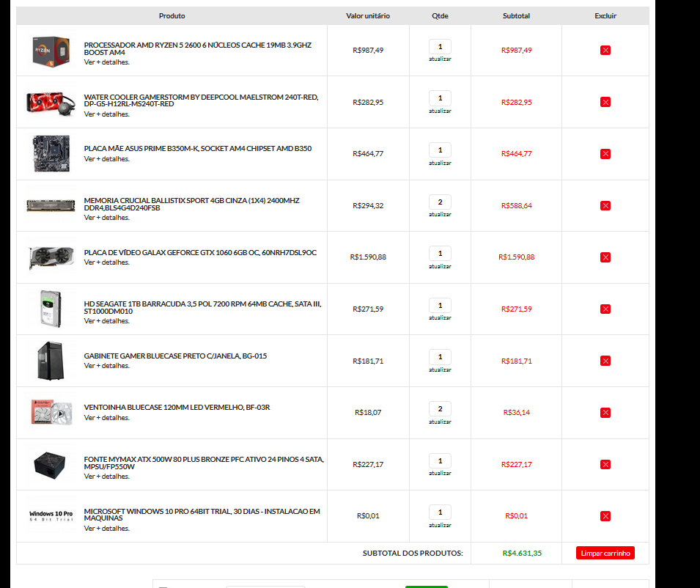Select the R$588,64 memory subtotal
Screen dimensions: 700x588
coord(516,205)
